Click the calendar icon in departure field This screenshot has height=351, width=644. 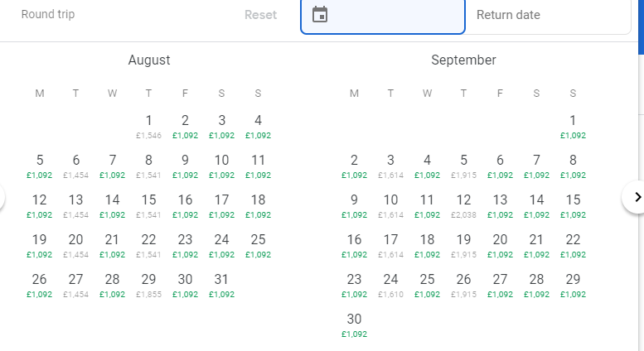pos(320,15)
